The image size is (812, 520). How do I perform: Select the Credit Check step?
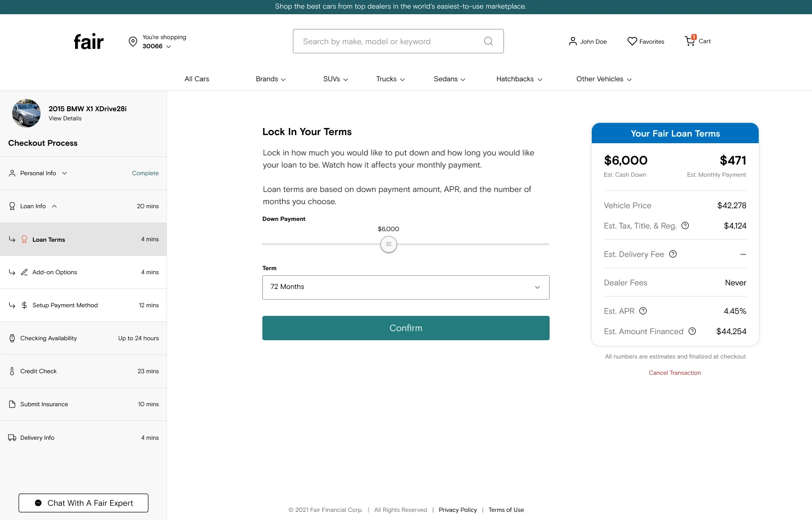tap(83, 371)
